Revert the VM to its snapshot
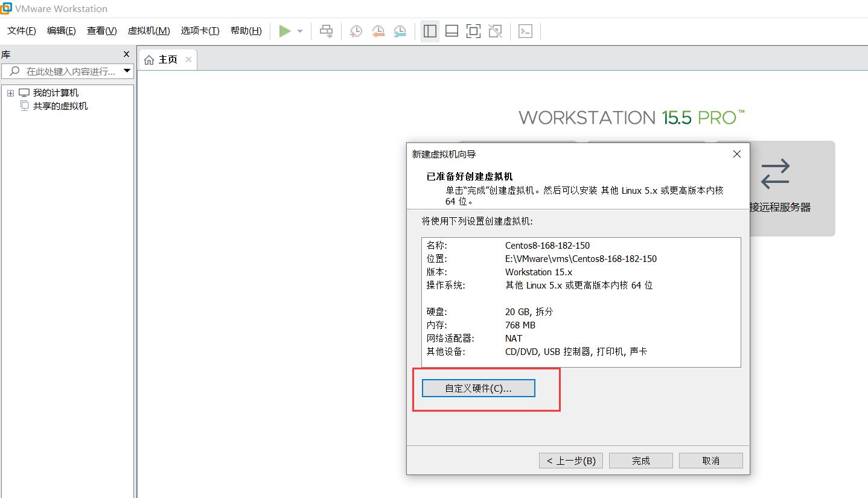 click(x=378, y=31)
